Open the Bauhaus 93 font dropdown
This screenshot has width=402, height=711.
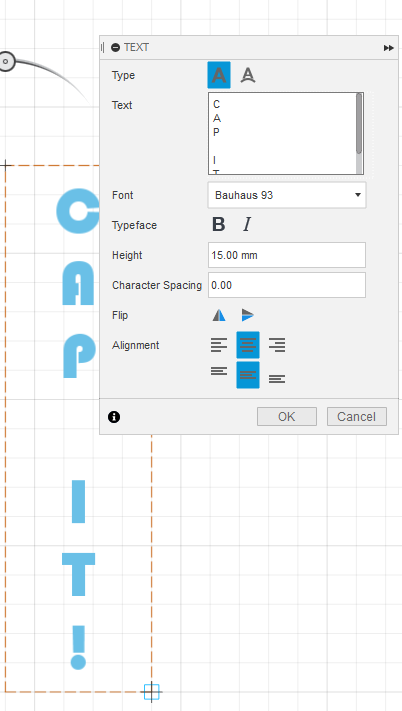287,195
